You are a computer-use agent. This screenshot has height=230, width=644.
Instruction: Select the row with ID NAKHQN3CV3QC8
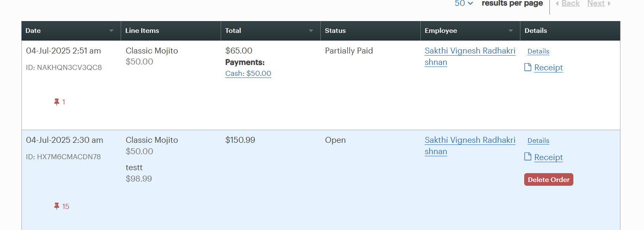(321, 86)
